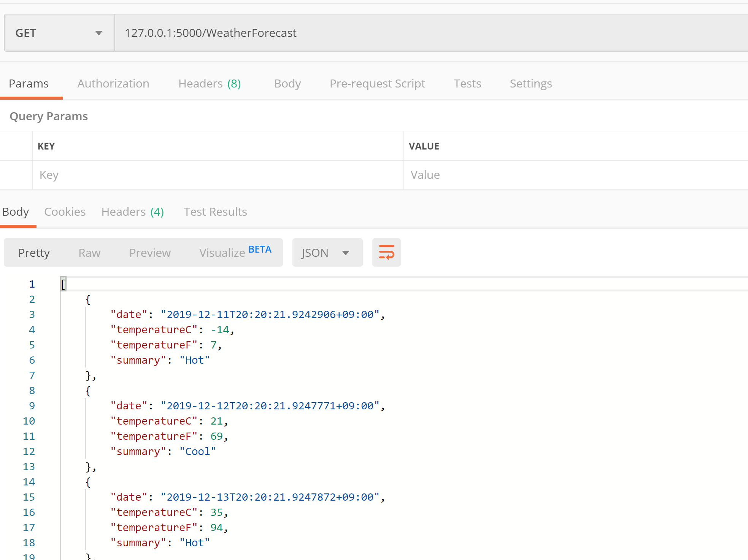Viewport: 748px width, 560px height.
Task: Open the Test Results tab
Action: click(215, 212)
